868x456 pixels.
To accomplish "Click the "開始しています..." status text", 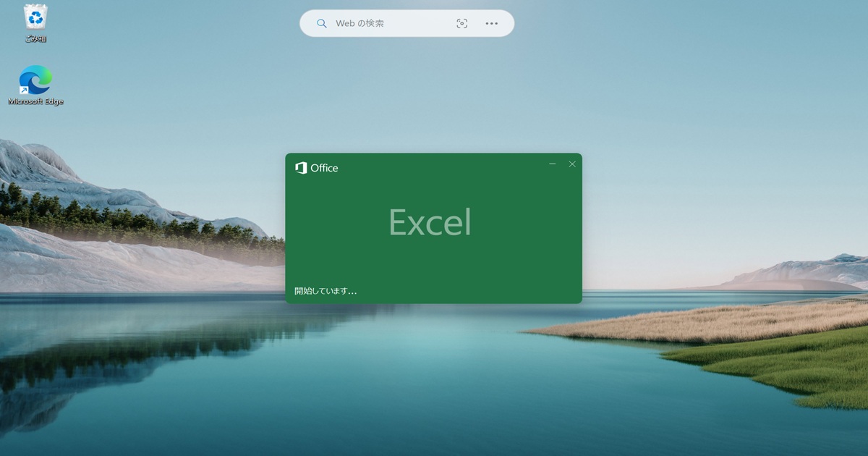I will pyautogui.click(x=325, y=291).
